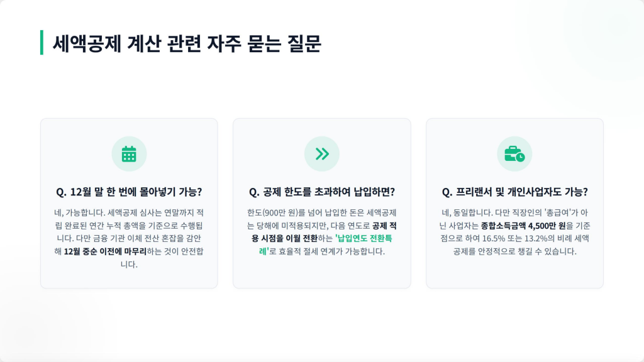Click the '16.5% 또는 13.2%' rate text
Viewport: 644px width, 362px height.
click(x=515, y=238)
